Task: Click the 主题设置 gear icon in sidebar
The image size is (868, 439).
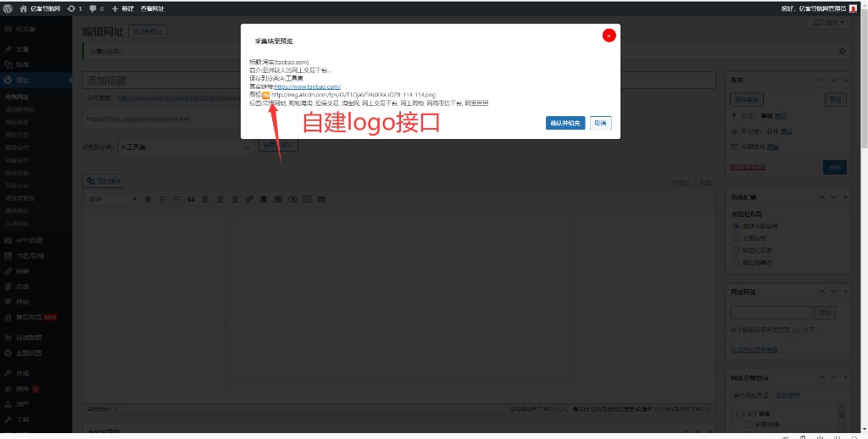Action: tap(8, 353)
